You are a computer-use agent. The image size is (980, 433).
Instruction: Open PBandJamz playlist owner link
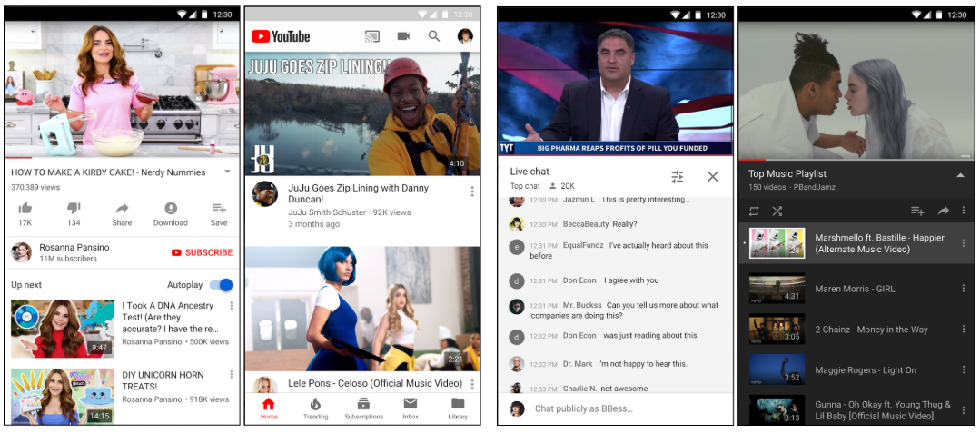point(815,187)
